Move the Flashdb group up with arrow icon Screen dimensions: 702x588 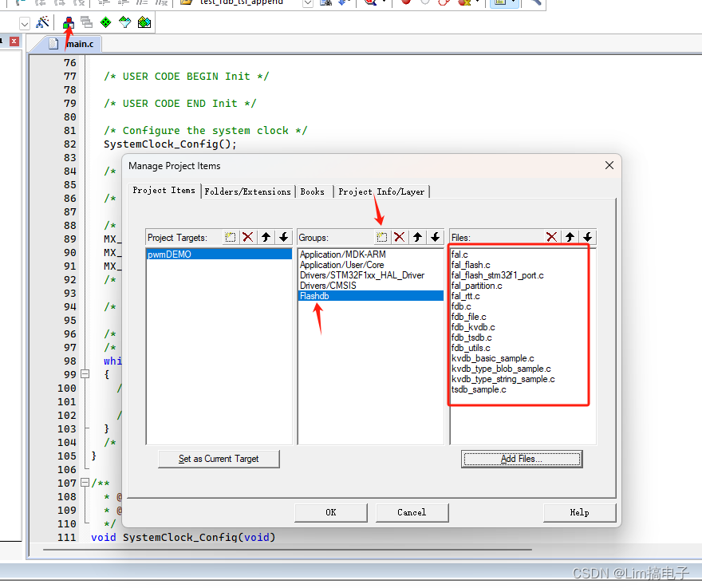[x=418, y=237]
